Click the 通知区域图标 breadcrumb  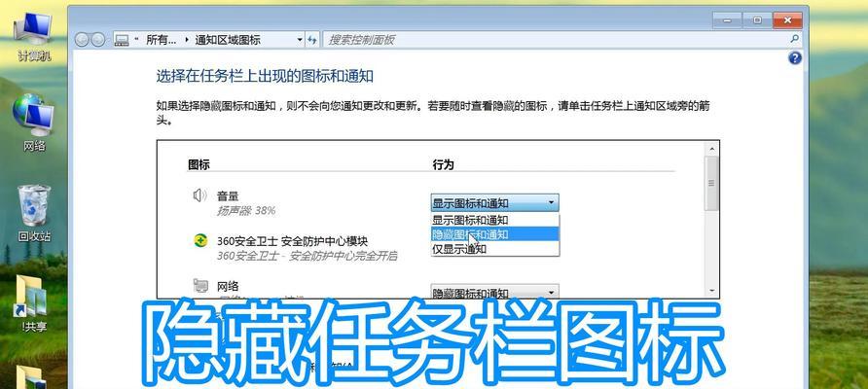point(228,40)
